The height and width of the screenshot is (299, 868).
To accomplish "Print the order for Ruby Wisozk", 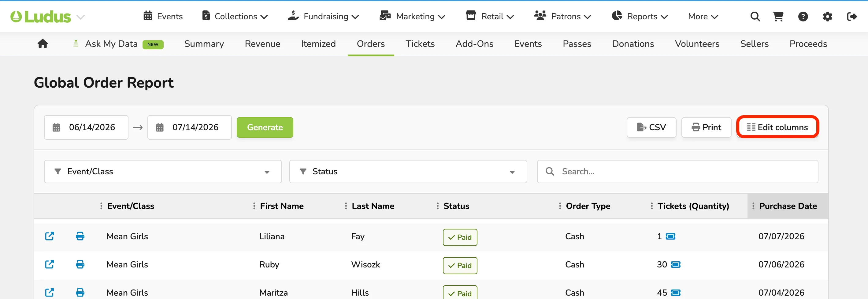I will coord(80,264).
